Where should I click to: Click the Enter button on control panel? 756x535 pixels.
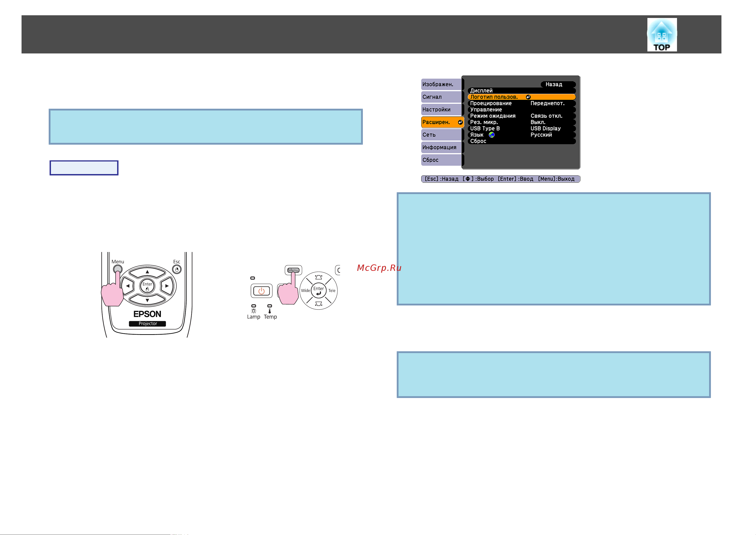pyautogui.click(x=318, y=290)
